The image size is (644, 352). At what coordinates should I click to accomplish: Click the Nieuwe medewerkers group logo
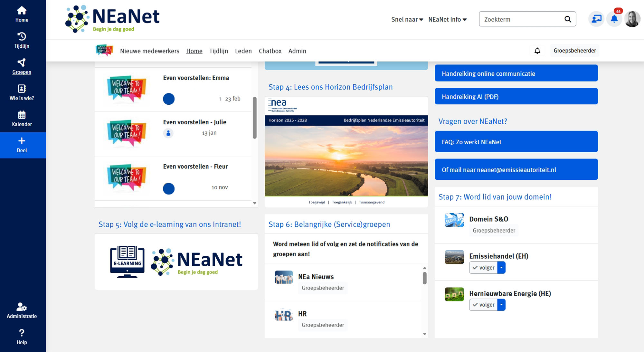pyautogui.click(x=104, y=51)
